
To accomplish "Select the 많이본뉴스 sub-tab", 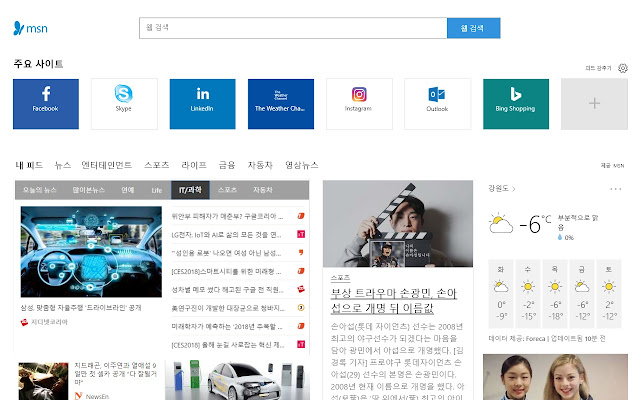I will 89,190.
